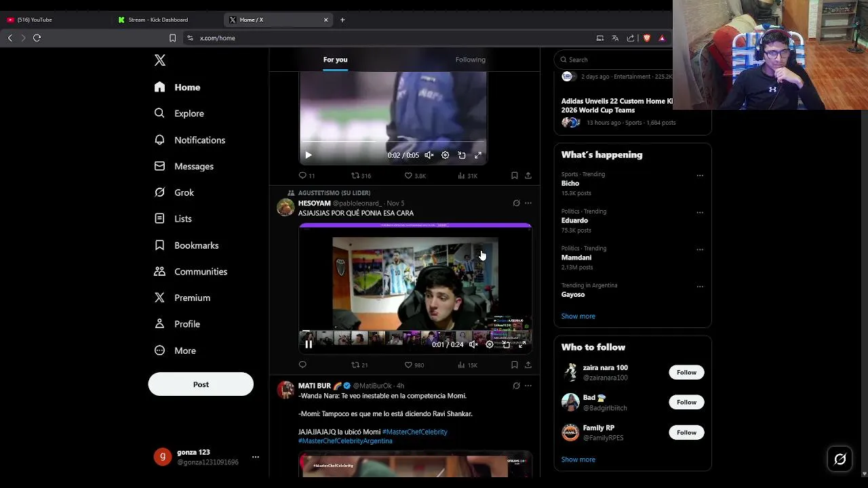Bookmark this page in the browser toolbar

tap(172, 38)
